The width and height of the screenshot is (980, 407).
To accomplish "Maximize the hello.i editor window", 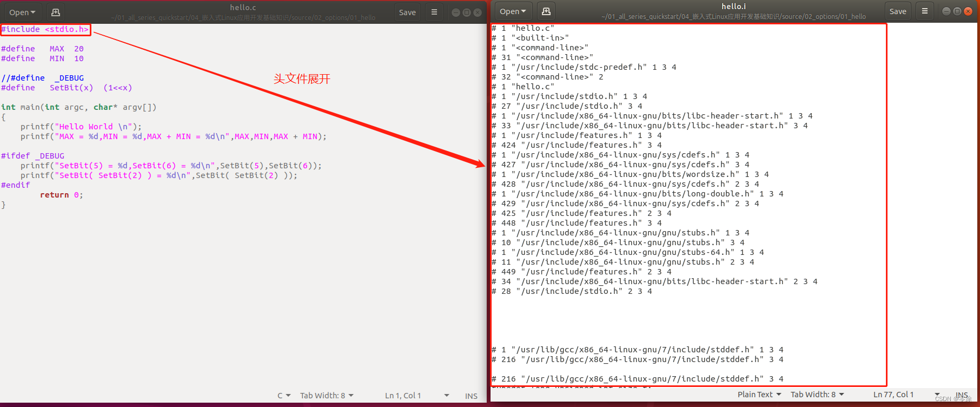I will click(957, 11).
